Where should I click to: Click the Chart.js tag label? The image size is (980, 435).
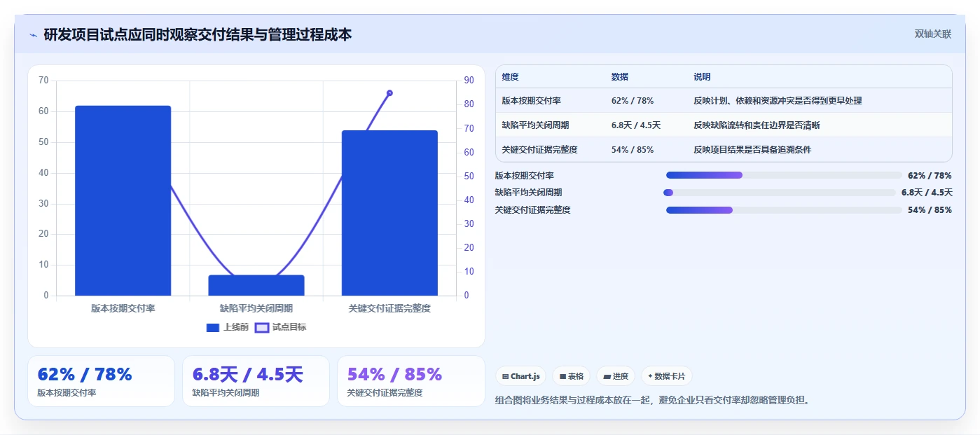[x=525, y=376]
